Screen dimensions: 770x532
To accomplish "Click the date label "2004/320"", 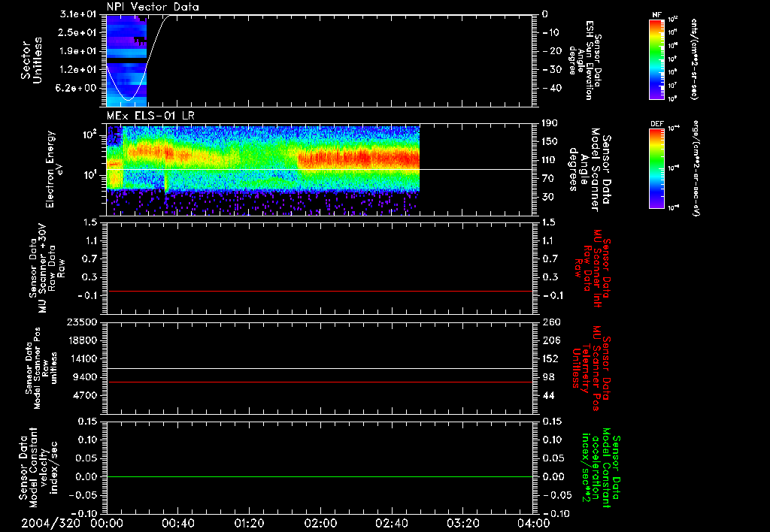I will [50, 523].
